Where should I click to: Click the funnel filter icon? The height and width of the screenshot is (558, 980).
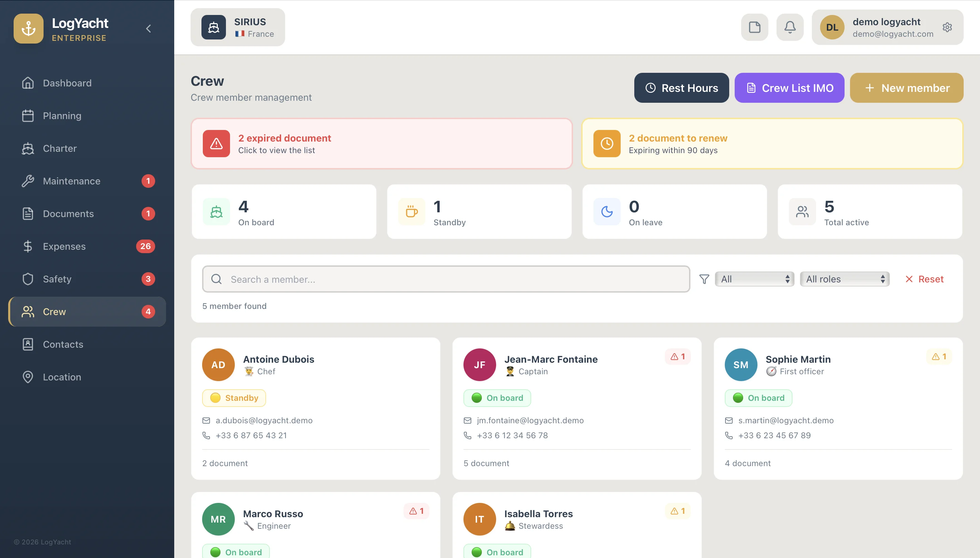(704, 279)
